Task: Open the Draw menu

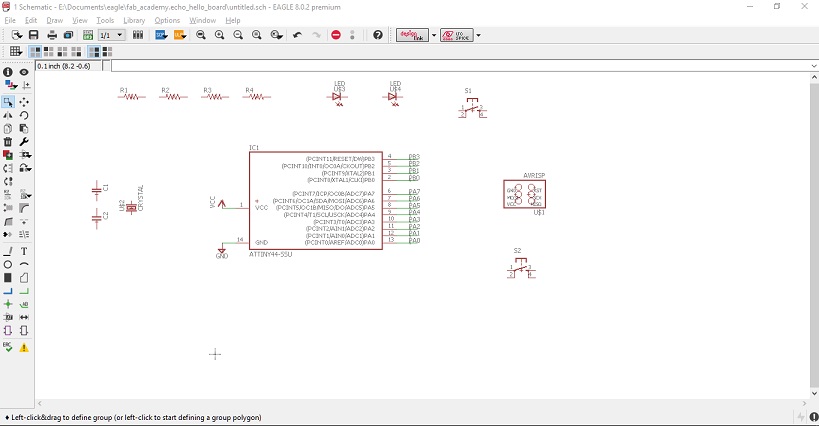Action: coord(54,20)
